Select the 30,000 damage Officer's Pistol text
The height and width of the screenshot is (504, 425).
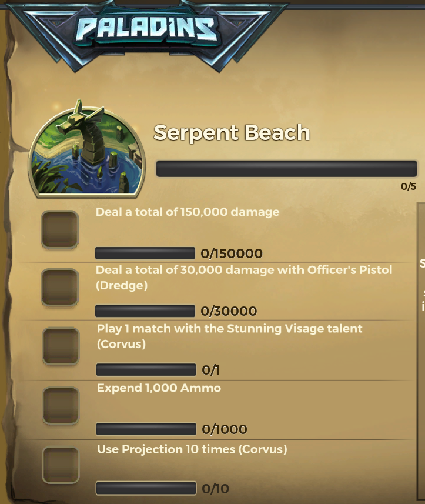coord(244,278)
